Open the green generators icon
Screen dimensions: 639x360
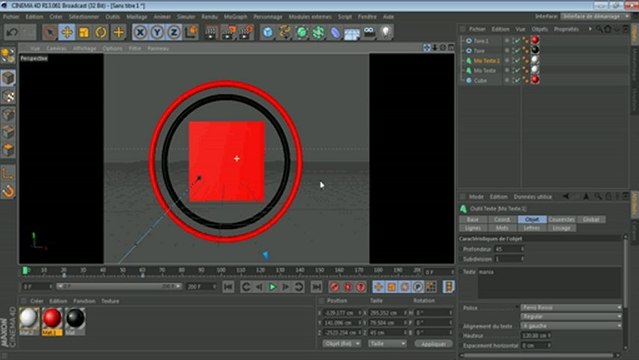coord(302,32)
